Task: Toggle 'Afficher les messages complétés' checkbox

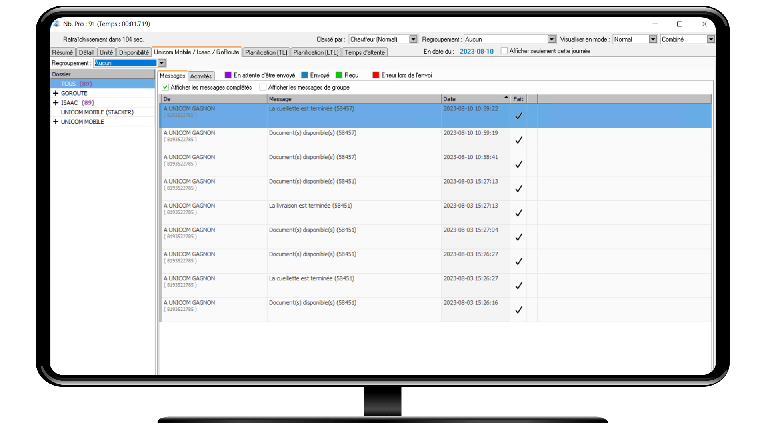Action: (x=166, y=87)
